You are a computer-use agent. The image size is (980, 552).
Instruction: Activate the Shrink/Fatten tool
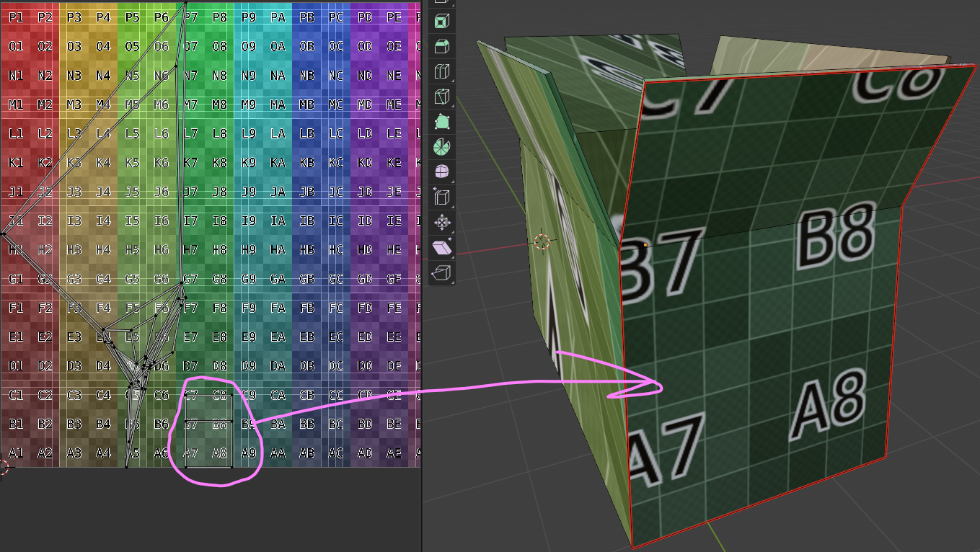click(x=441, y=223)
